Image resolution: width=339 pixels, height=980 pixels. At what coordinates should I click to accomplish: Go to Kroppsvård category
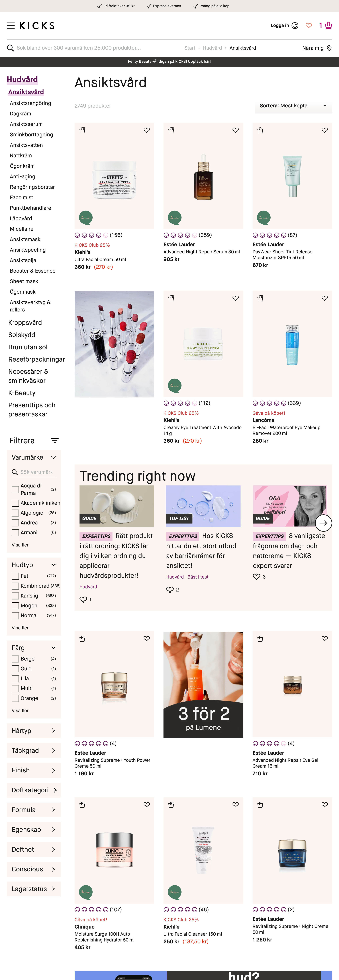[25, 323]
